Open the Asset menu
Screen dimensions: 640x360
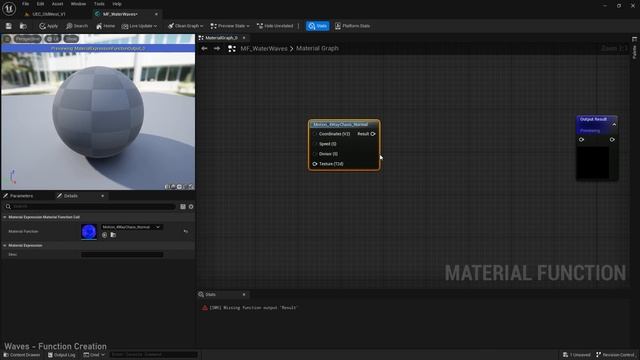click(58, 4)
